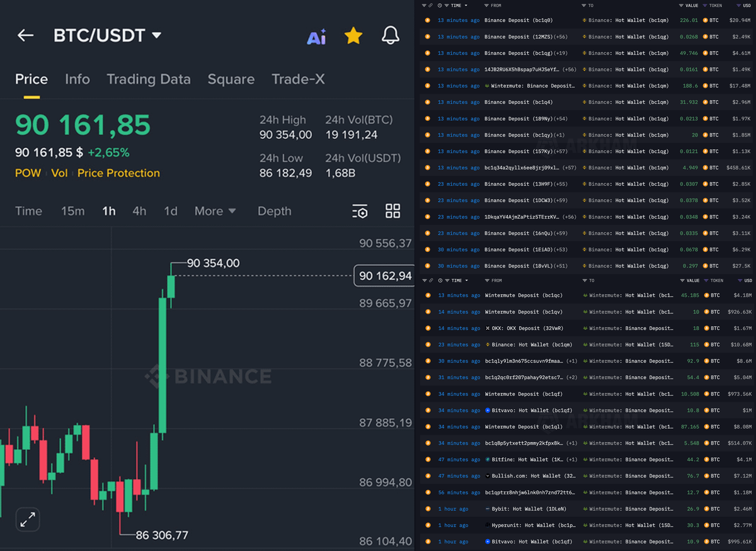
Task: Select the Time chart view
Action: [28, 211]
